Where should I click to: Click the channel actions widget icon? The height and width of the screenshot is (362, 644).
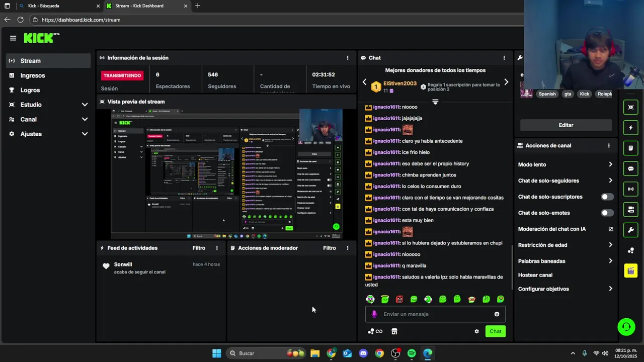[x=630, y=210]
